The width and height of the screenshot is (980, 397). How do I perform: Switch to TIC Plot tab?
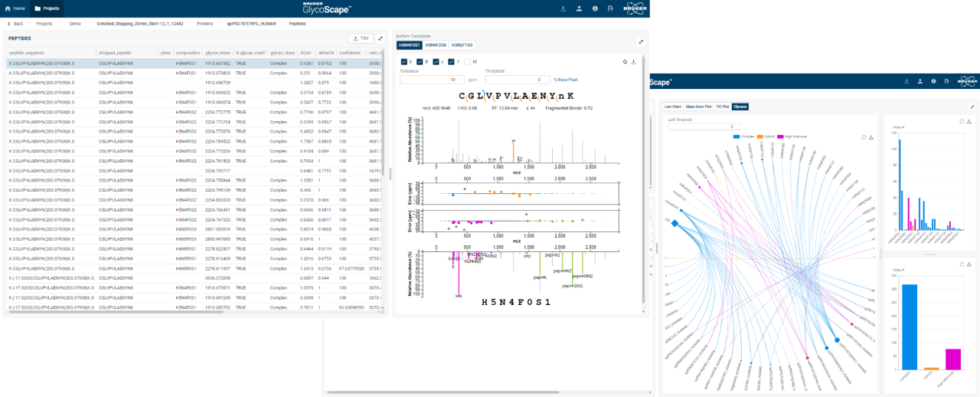pyautogui.click(x=723, y=107)
